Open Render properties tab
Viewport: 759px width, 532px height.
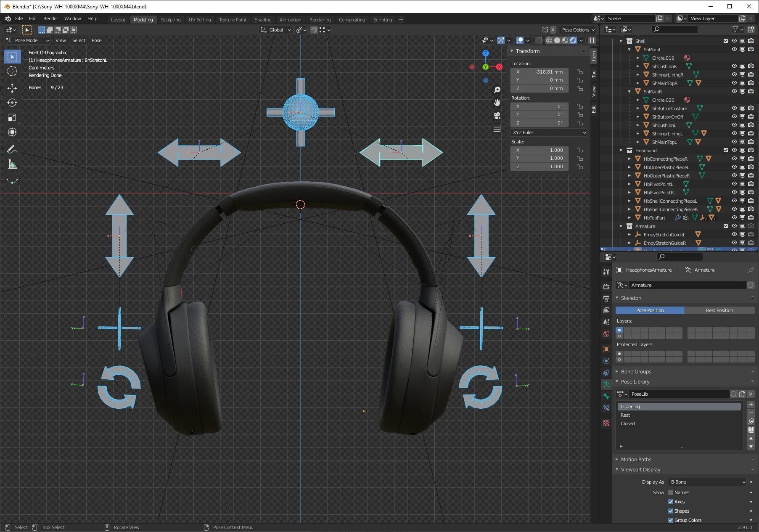tap(606, 286)
